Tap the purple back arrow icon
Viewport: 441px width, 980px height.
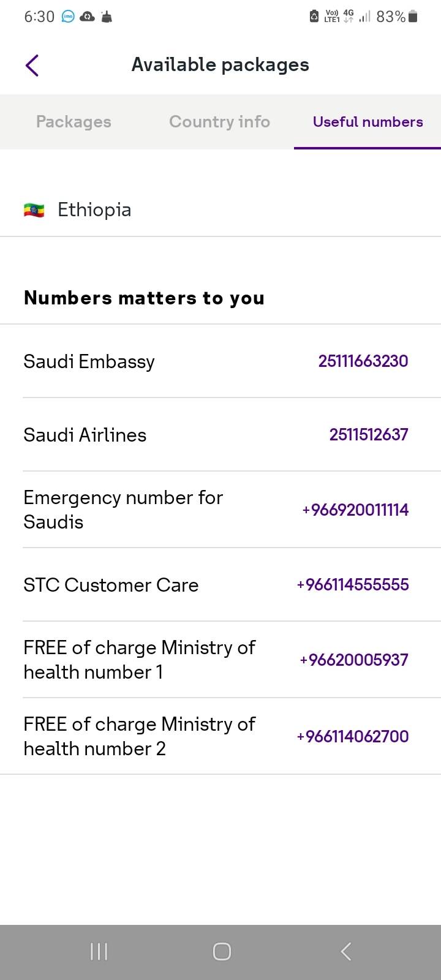32,65
